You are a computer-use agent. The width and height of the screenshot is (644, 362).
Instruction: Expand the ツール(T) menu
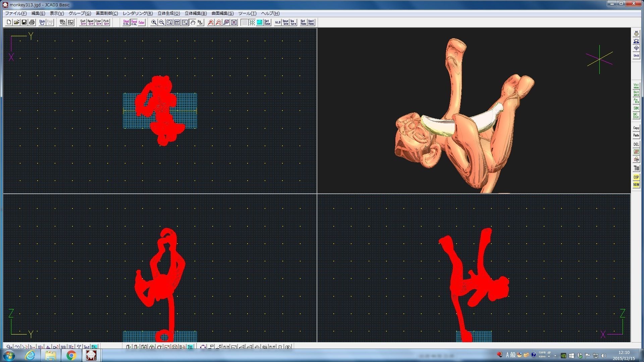[x=247, y=13]
